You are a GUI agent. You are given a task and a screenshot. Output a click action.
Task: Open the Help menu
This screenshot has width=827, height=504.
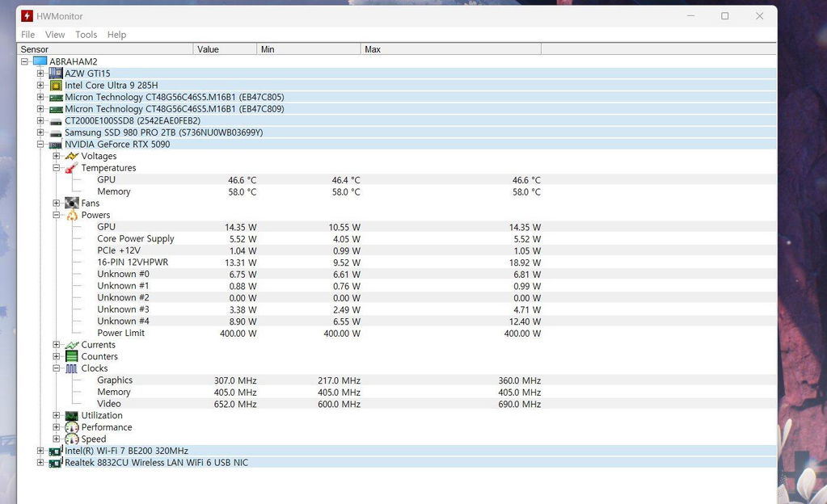point(116,35)
